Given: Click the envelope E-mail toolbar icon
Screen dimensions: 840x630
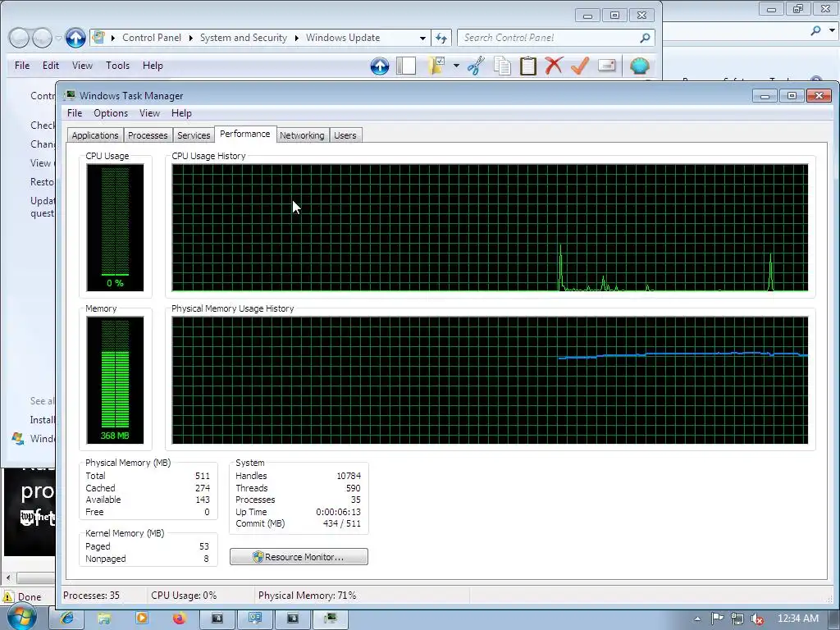Looking at the screenshot, I should pos(606,66).
